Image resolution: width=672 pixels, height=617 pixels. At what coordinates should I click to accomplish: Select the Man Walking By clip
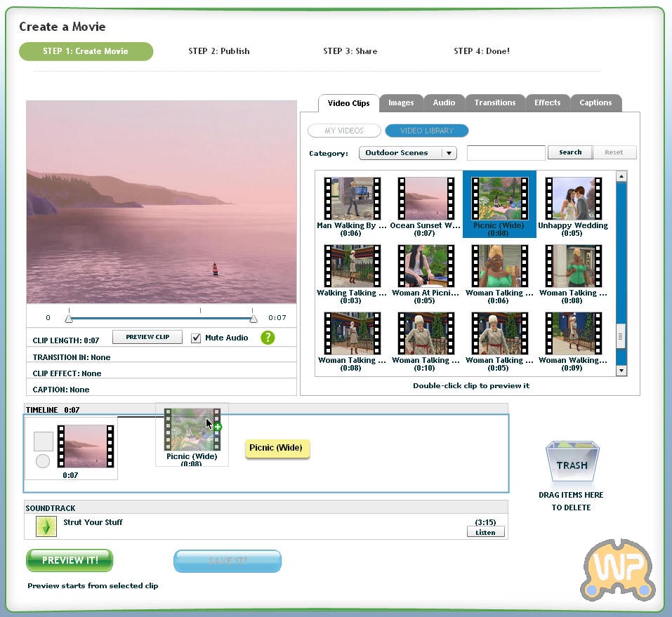(352, 199)
